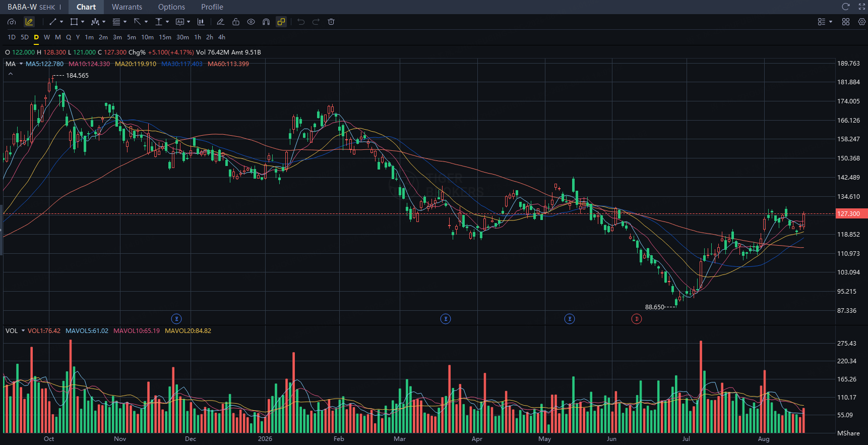Viewport: 868px width, 445px height.
Task: Click the drawing style edit pen icon
Action: coord(220,22)
